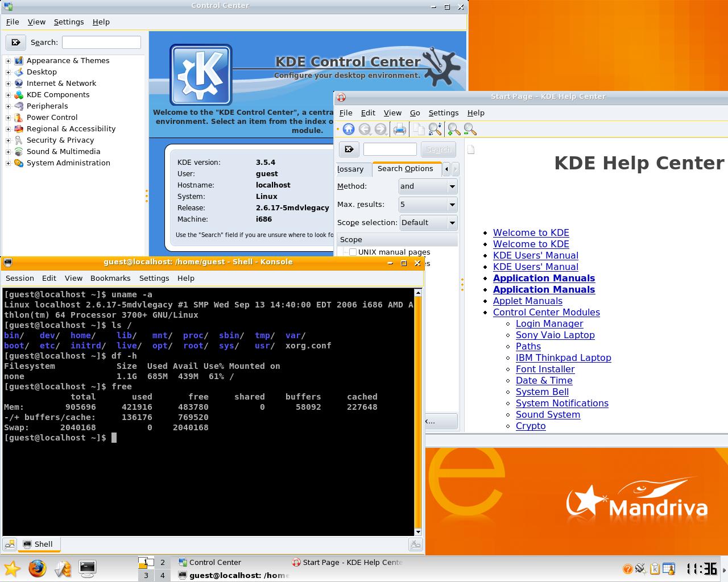728x582 pixels.
Task: Launch the terminal from the panel icon
Action: 88,568
